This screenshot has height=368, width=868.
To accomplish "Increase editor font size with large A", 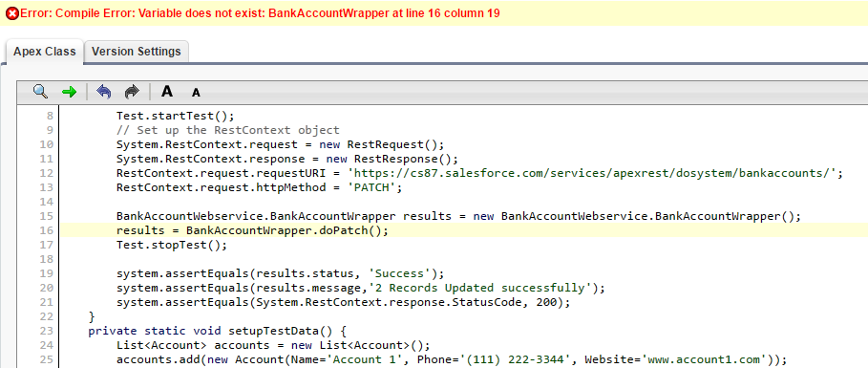I will 166,92.
